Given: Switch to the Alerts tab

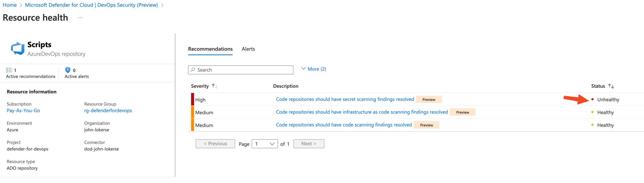Looking at the screenshot, I should [248, 49].
